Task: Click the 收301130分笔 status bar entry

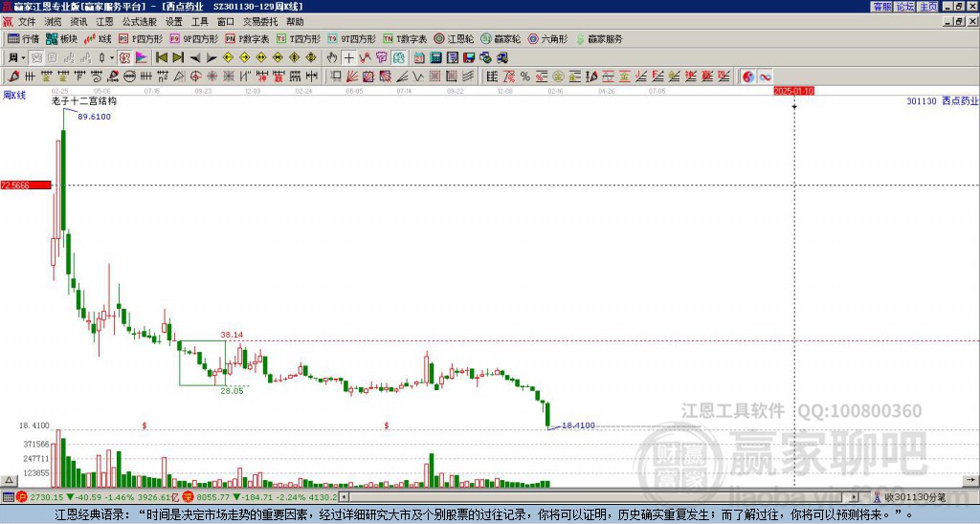Action: [x=915, y=497]
